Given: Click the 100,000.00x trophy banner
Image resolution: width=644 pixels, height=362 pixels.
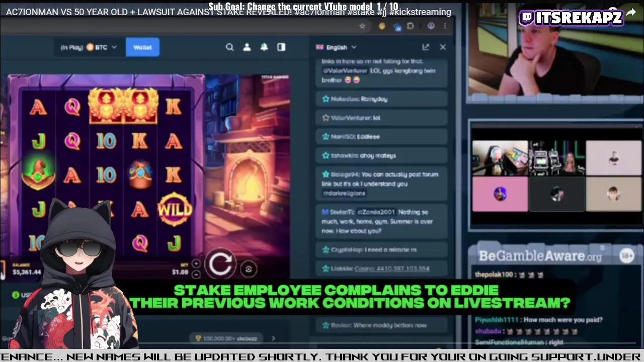Looking at the screenshot, I should pos(226,338).
